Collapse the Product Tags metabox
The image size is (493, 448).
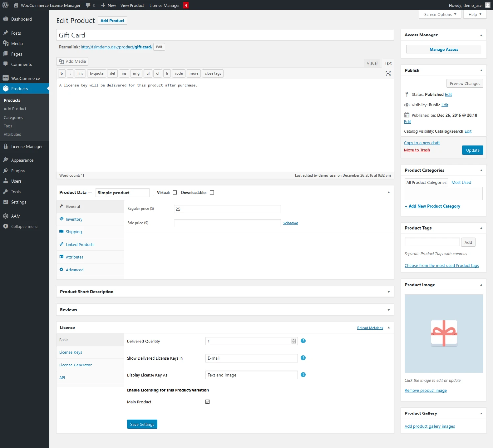pyautogui.click(x=481, y=228)
